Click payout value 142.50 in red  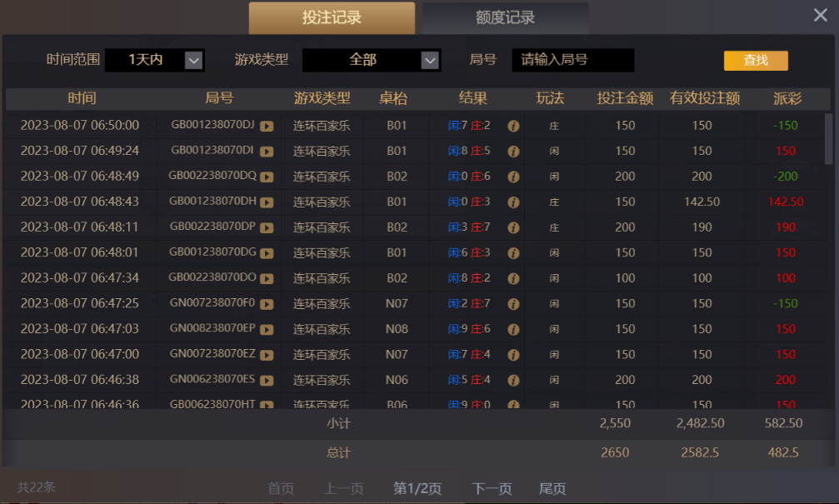tap(786, 202)
